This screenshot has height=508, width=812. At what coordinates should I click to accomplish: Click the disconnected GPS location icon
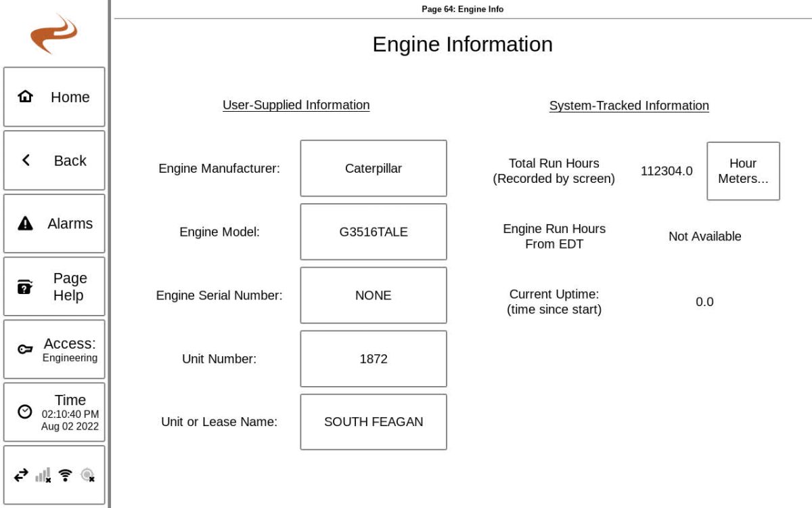(x=87, y=475)
